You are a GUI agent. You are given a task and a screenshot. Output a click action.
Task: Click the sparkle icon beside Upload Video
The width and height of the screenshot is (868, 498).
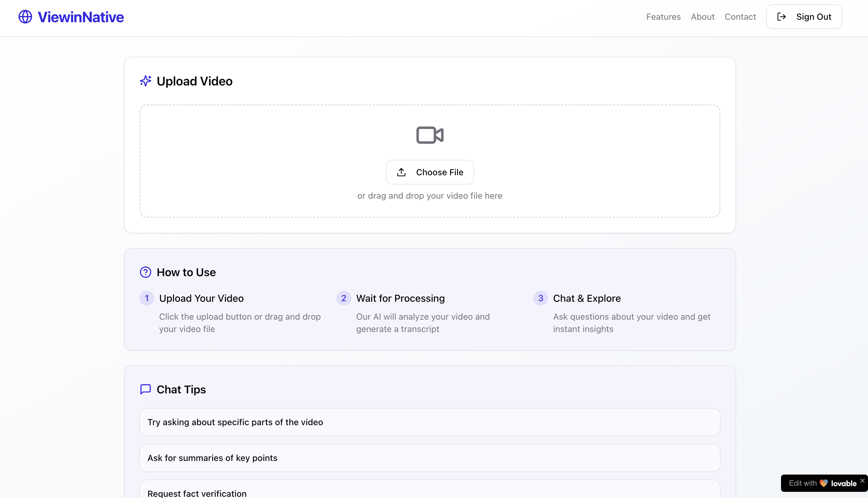pyautogui.click(x=145, y=81)
